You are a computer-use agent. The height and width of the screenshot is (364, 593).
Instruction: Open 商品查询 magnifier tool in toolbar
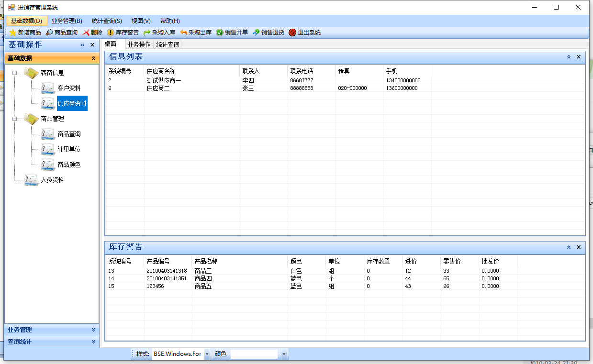click(49, 33)
